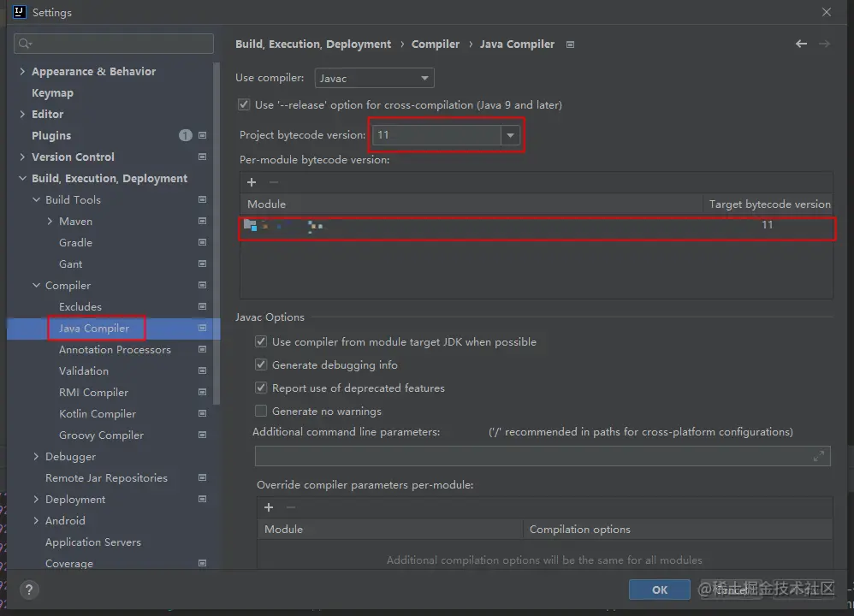
Task: Click the project-level icon in the Maven row
Action: pos(202,221)
